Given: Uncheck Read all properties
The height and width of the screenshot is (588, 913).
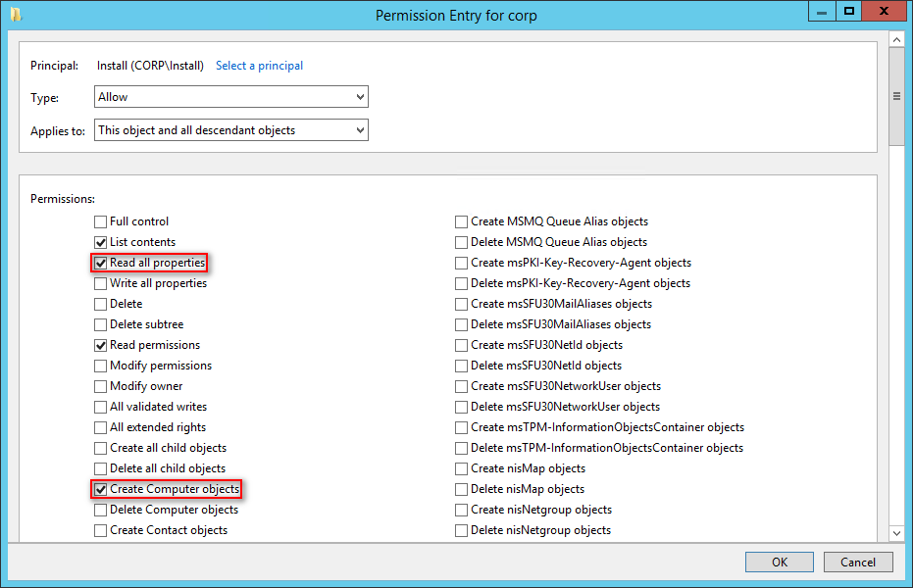Looking at the screenshot, I should [101, 263].
